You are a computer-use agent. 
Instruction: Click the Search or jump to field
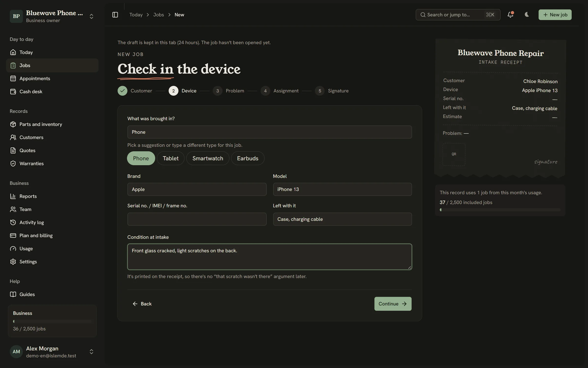[458, 15]
